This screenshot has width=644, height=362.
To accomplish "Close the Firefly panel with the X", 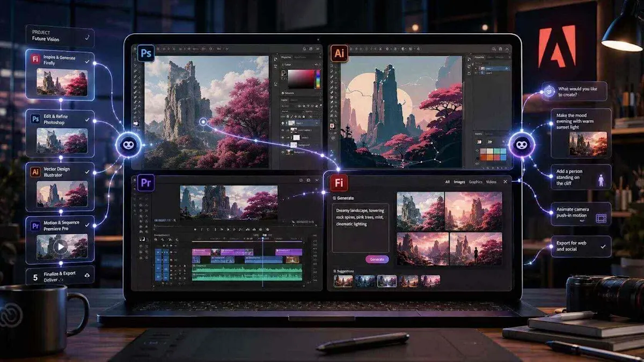I will pos(505,182).
